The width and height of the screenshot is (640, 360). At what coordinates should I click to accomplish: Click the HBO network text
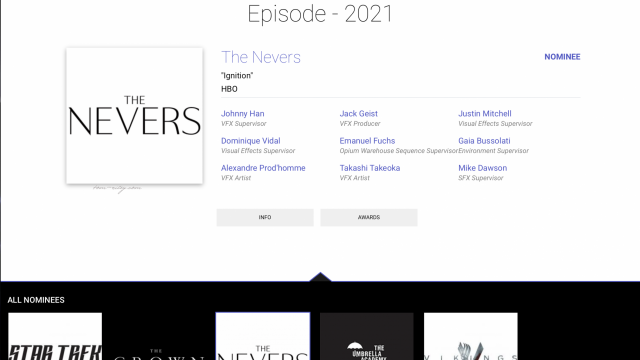(229, 89)
